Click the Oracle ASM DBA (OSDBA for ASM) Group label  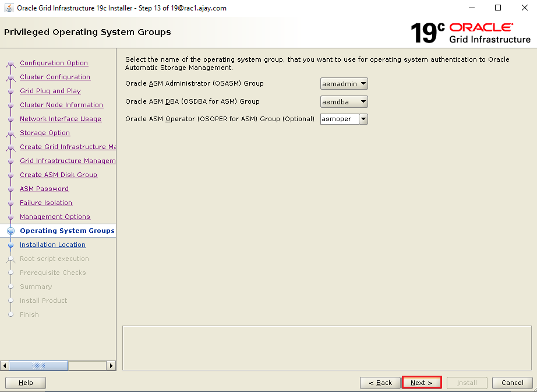click(x=192, y=102)
